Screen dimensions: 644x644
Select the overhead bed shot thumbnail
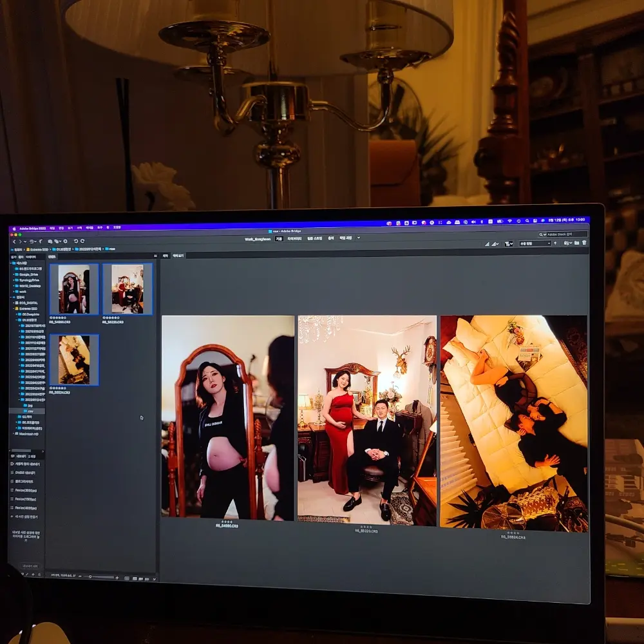(74, 360)
